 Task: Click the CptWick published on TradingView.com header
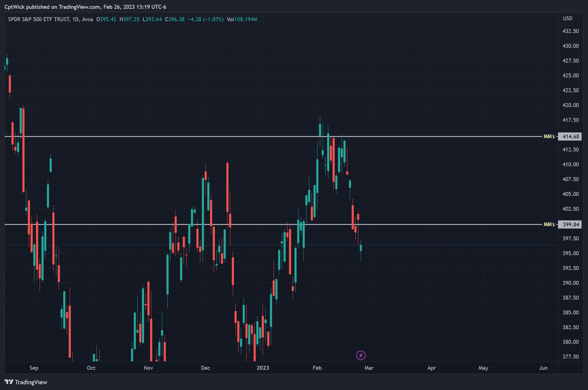tap(85, 7)
